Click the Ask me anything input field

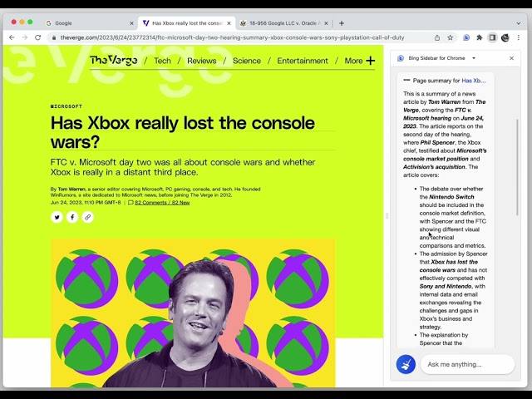point(467,364)
